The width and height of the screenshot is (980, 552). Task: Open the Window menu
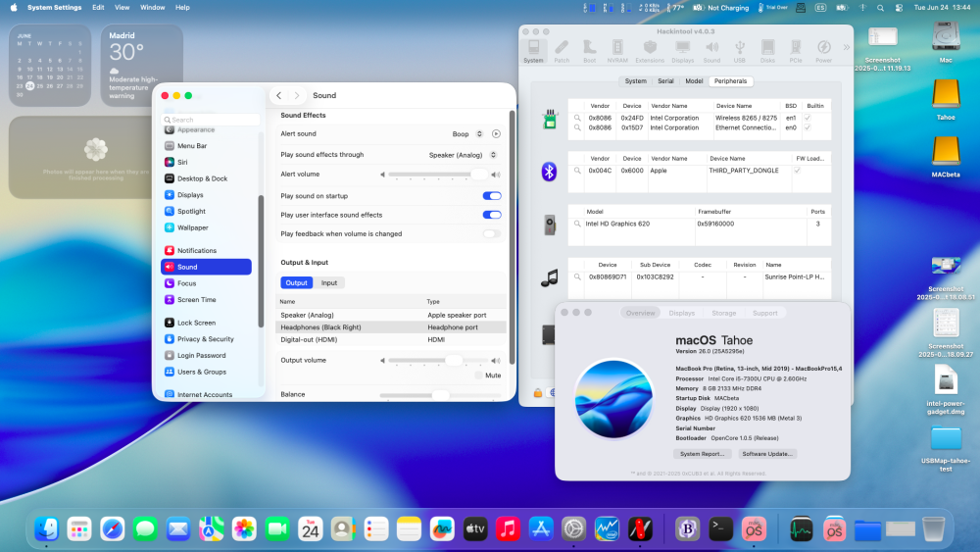pyautogui.click(x=153, y=8)
